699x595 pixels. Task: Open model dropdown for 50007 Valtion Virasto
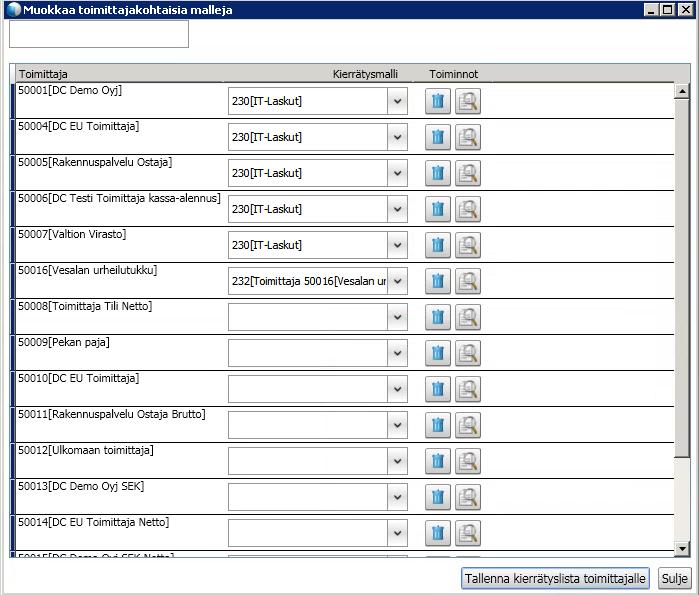click(x=397, y=245)
